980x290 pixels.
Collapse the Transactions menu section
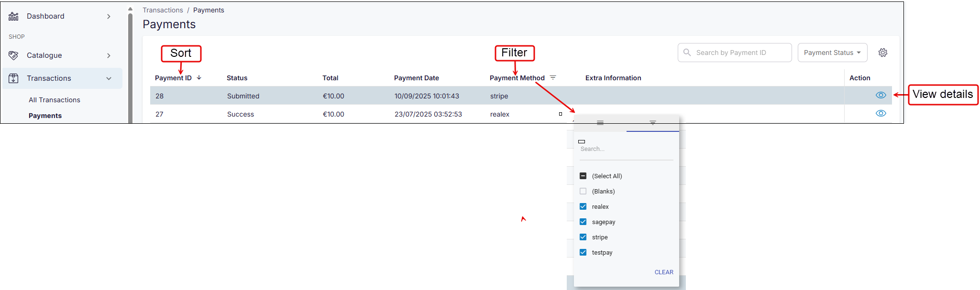click(x=109, y=78)
